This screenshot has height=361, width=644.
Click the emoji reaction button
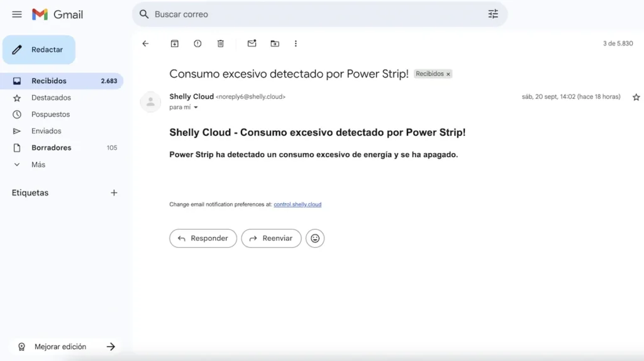click(x=315, y=238)
